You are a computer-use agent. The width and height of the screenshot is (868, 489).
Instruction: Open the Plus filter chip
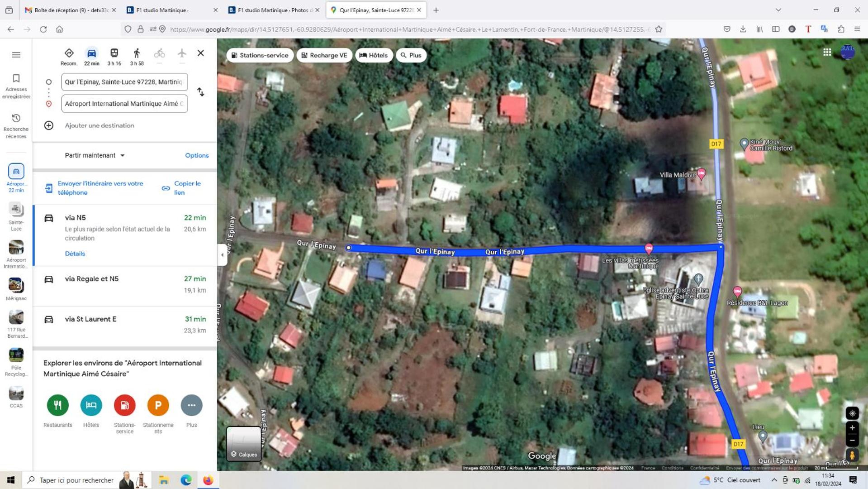point(411,55)
